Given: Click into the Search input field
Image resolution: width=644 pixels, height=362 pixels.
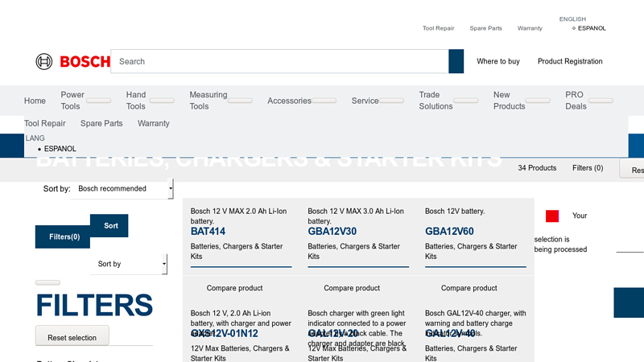Looking at the screenshot, I should [279, 61].
